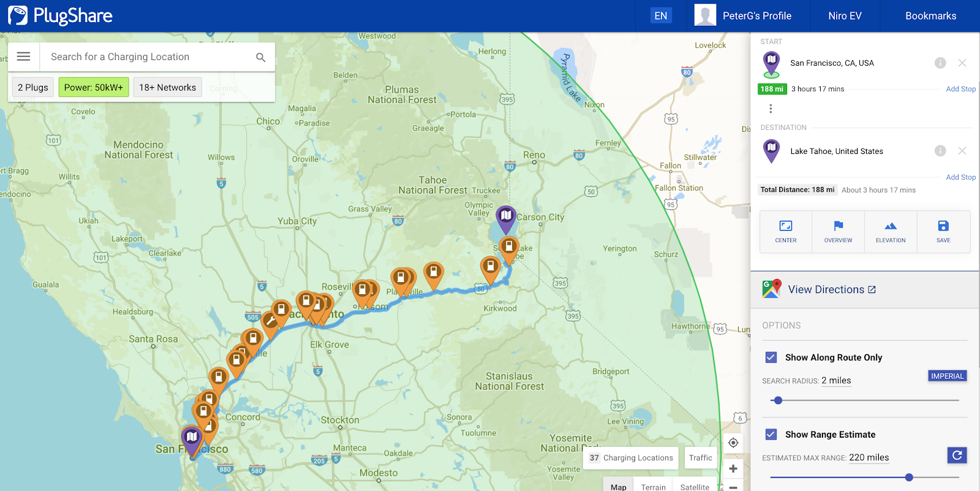The height and width of the screenshot is (491, 980).
Task: Click the Lake Tahoe destination marker in the sidebar
Action: (x=772, y=151)
